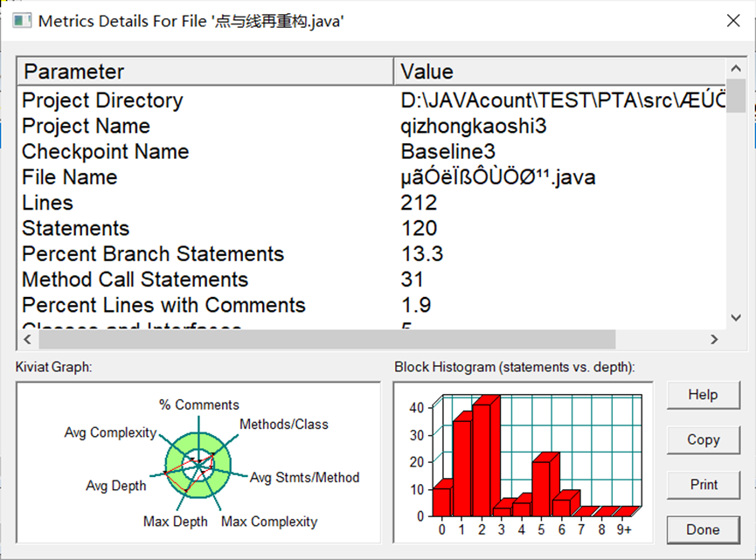Click the histogram bar at depth 6
756x560 pixels.
(x=562, y=504)
